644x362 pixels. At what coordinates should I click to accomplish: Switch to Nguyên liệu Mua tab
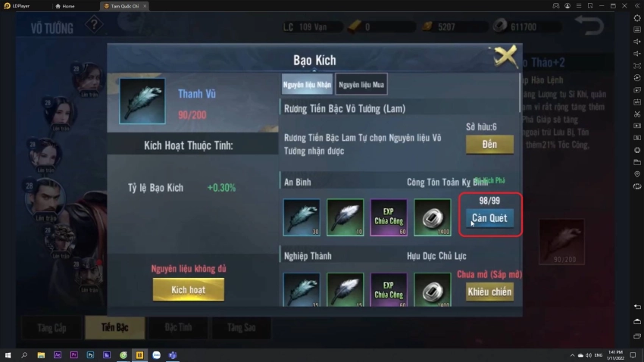(x=361, y=85)
